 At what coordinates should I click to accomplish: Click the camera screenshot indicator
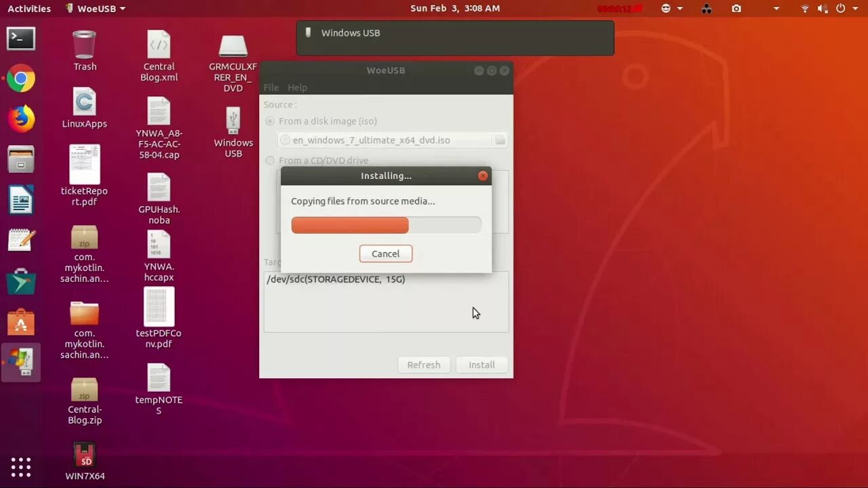[736, 8]
